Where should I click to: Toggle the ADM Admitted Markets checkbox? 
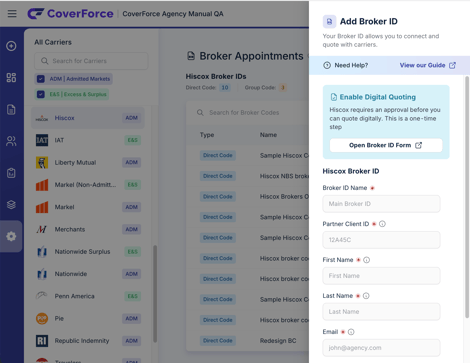41,79
